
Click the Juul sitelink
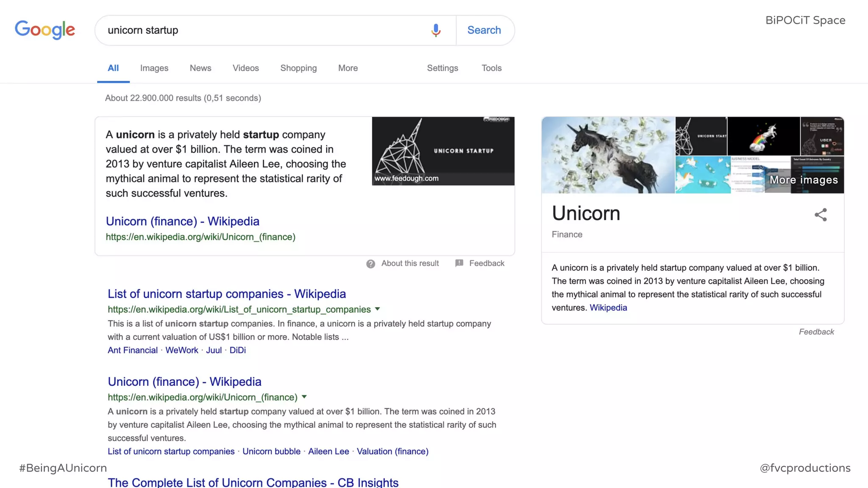214,350
